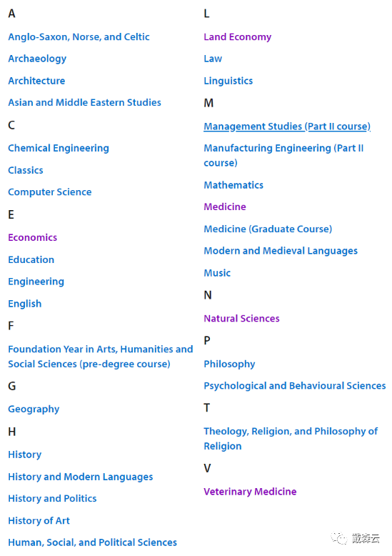
Task: Click History and Modern Languages
Action: (x=81, y=477)
